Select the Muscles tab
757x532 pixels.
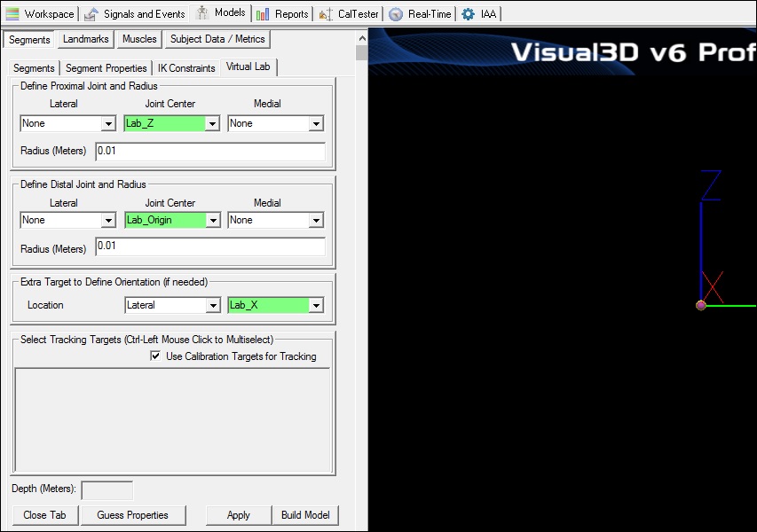tap(139, 39)
